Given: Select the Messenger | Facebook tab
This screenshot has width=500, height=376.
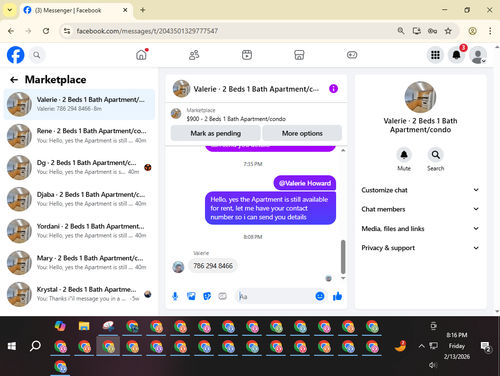Looking at the screenshot, I should pyautogui.click(x=76, y=10).
